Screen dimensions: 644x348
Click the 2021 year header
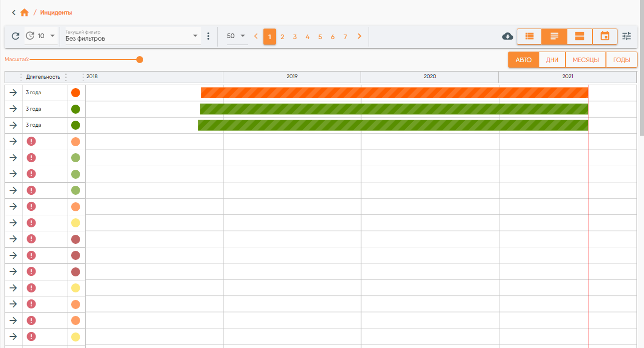[567, 77]
